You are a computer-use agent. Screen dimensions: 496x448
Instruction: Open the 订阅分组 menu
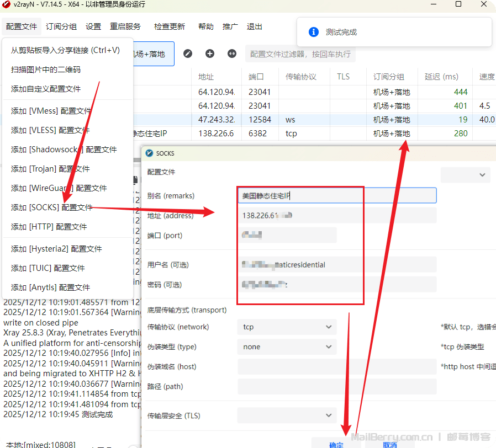tap(61, 26)
